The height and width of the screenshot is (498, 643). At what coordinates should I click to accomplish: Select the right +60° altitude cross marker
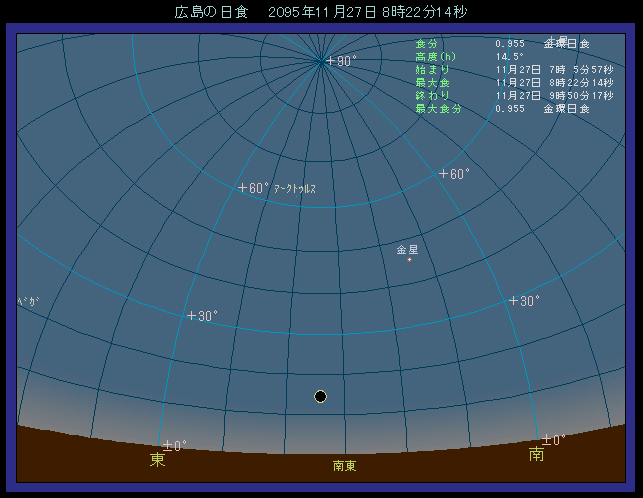443,174
